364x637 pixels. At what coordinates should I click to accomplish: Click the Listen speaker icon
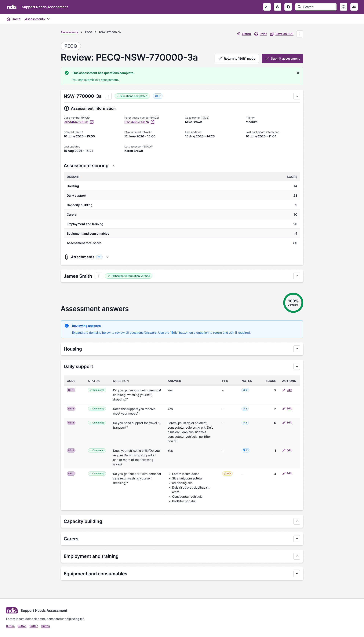(238, 34)
